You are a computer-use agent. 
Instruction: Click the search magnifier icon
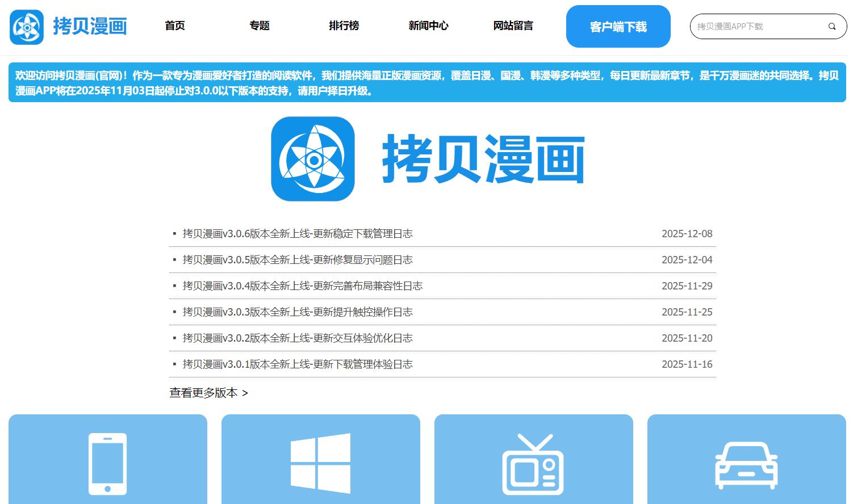tap(831, 26)
